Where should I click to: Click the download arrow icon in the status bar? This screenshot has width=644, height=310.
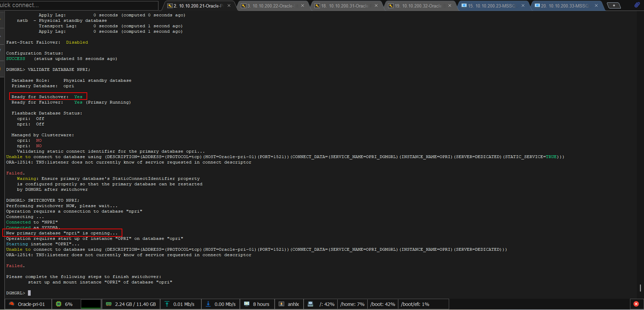[x=208, y=304]
